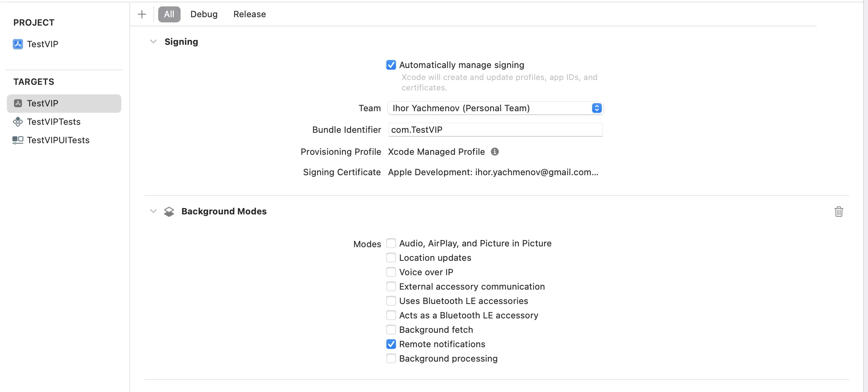
Task: Enable Background fetch mode
Action: (x=391, y=330)
